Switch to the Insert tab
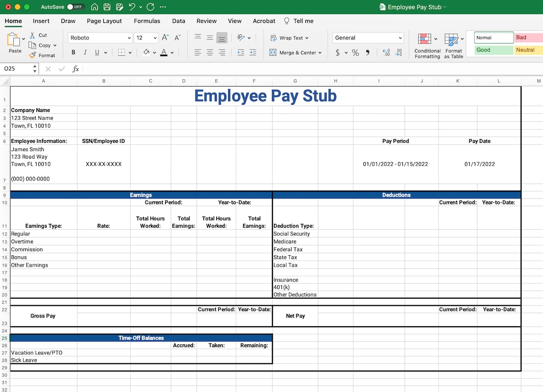The image size is (543, 392). point(41,21)
